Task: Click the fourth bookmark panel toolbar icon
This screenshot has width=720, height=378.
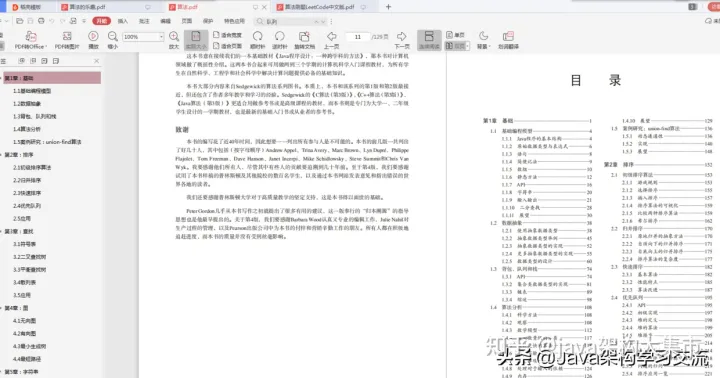Action: 56,61
